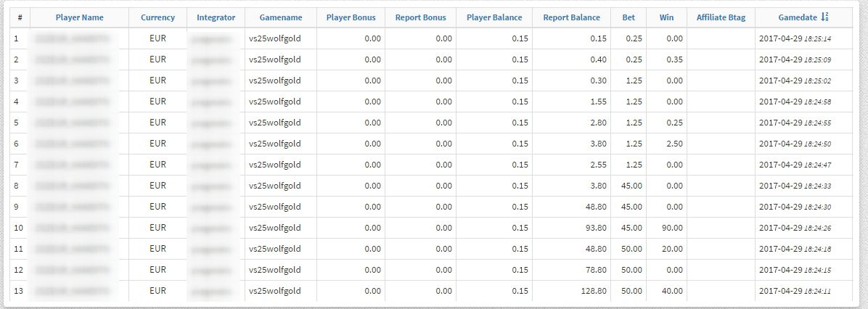This screenshot has width=868, height=309.
Task: Sort by the Win column header
Action: 666,17
